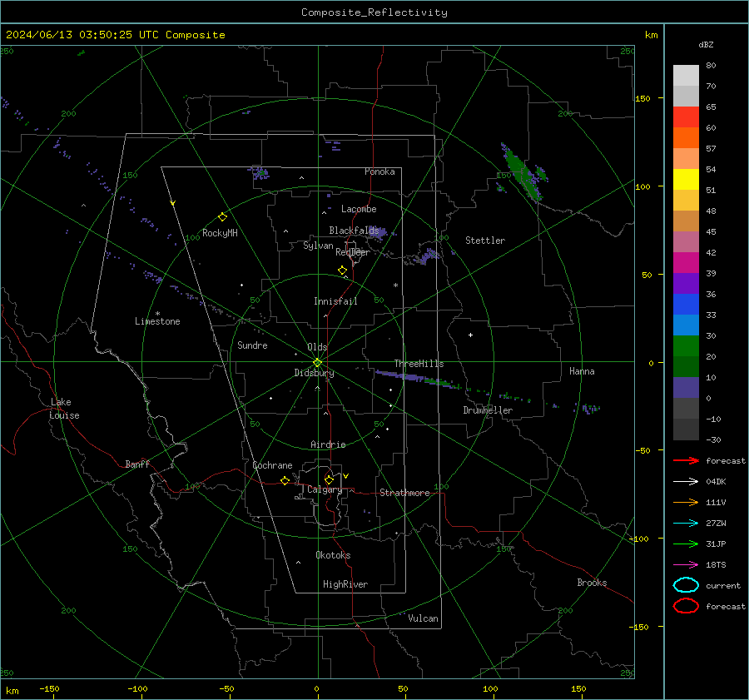
Task: Click the magenta 18TS arrow legend icon
Action: click(x=686, y=565)
